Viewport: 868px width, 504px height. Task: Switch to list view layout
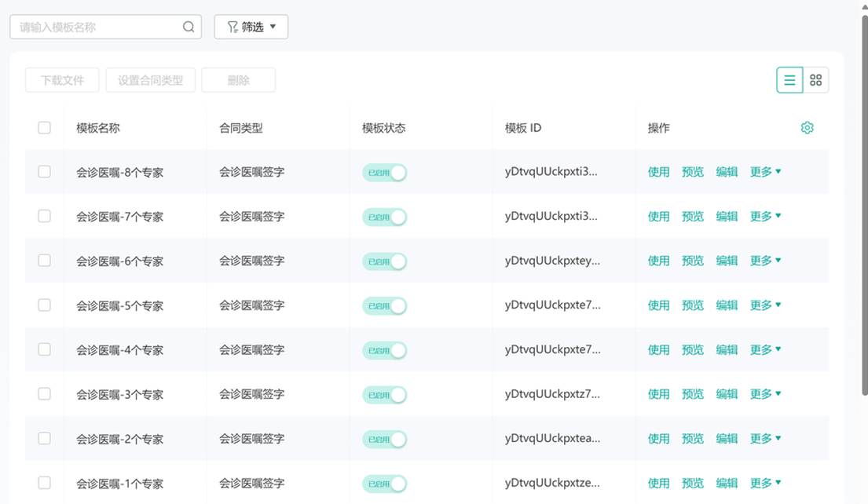(x=789, y=80)
